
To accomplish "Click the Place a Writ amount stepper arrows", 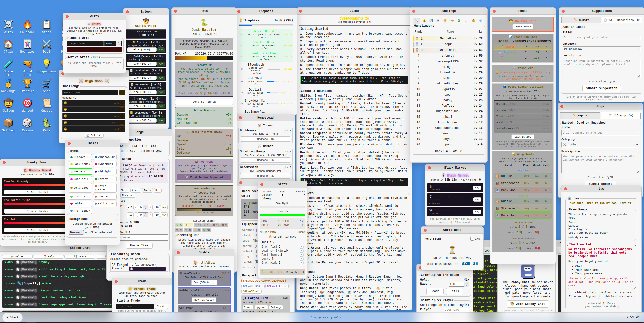I will [x=119, y=44].
